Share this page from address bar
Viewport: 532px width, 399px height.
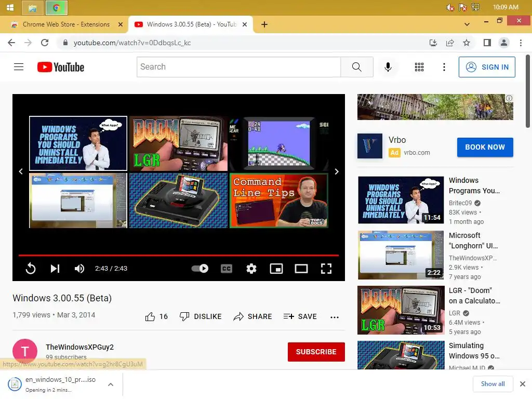coord(450,43)
